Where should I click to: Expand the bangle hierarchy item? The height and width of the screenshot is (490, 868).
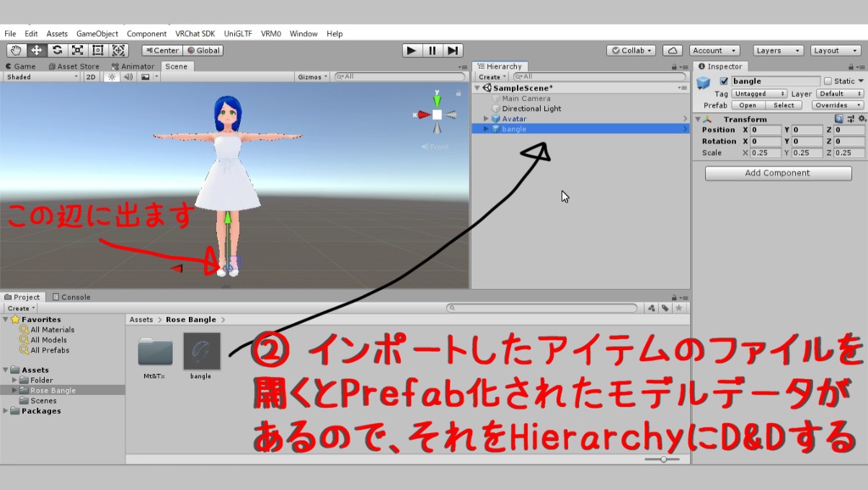pos(486,129)
